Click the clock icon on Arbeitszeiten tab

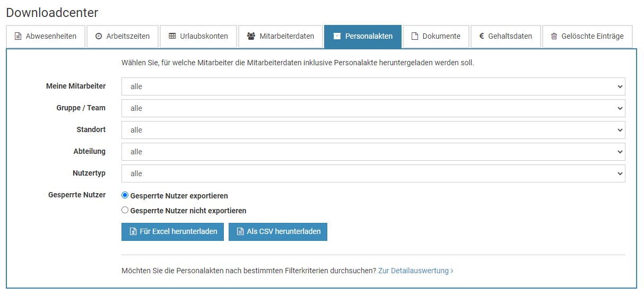99,37
